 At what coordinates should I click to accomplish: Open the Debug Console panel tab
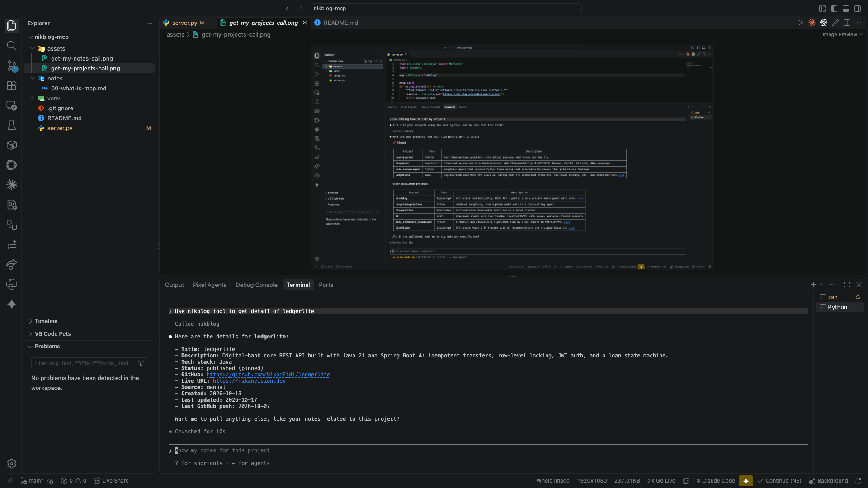[256, 285]
